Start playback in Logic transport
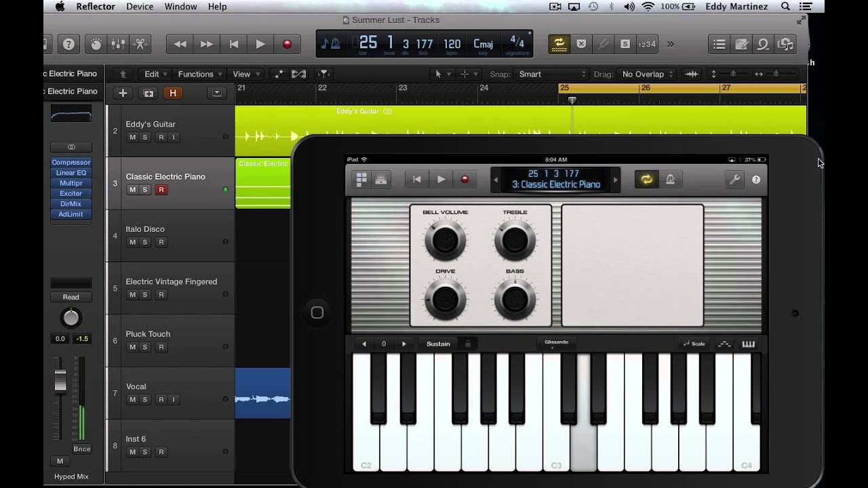 260,44
